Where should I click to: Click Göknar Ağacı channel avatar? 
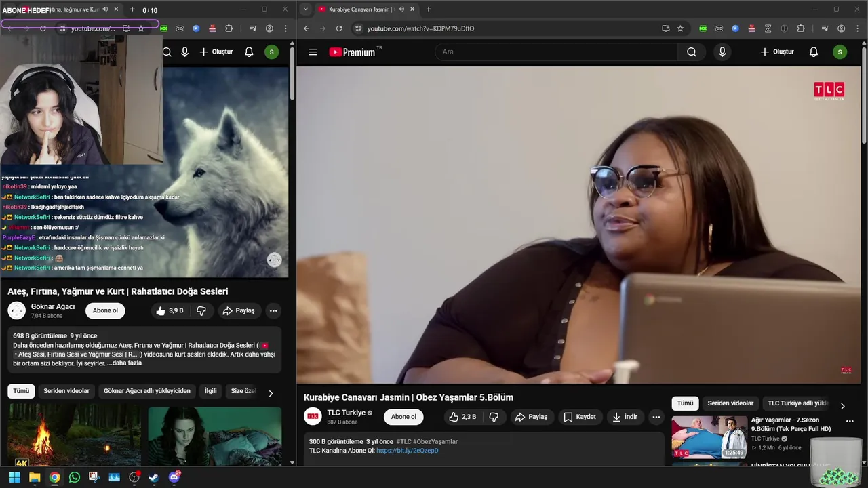pyautogui.click(x=16, y=310)
